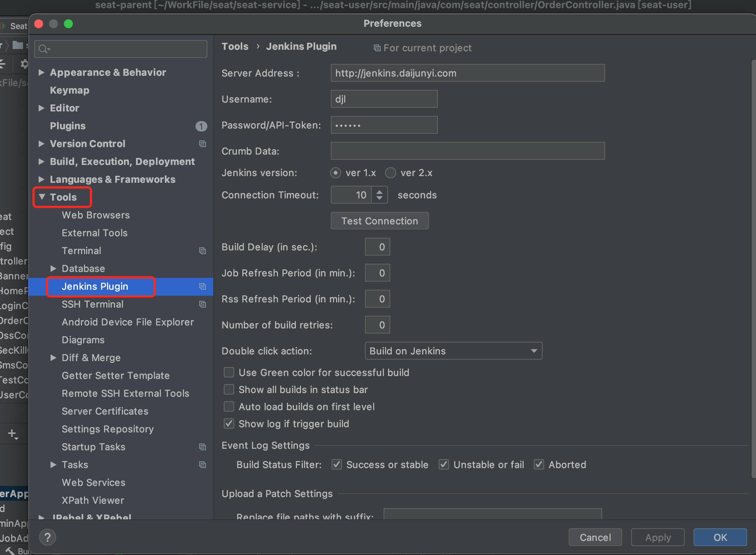Uncheck the Aborted build status filter
This screenshot has height=555, width=756.
coord(539,464)
